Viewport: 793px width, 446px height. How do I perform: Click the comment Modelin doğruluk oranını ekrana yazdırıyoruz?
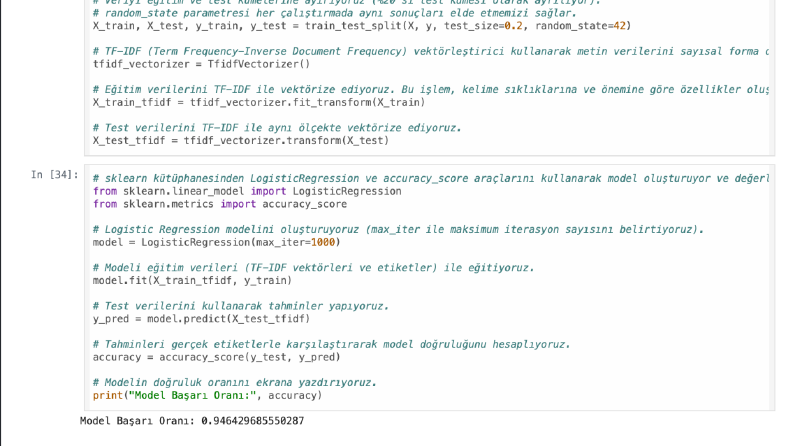point(235,383)
